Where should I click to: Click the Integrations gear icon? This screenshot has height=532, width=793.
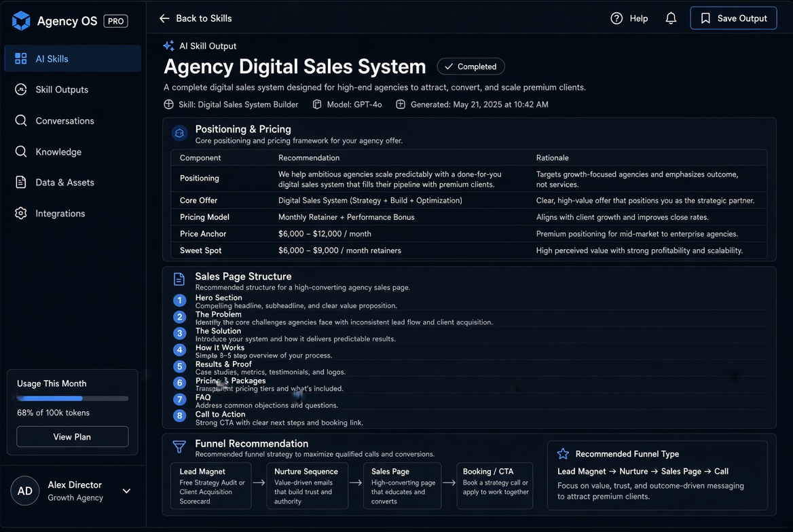point(21,213)
